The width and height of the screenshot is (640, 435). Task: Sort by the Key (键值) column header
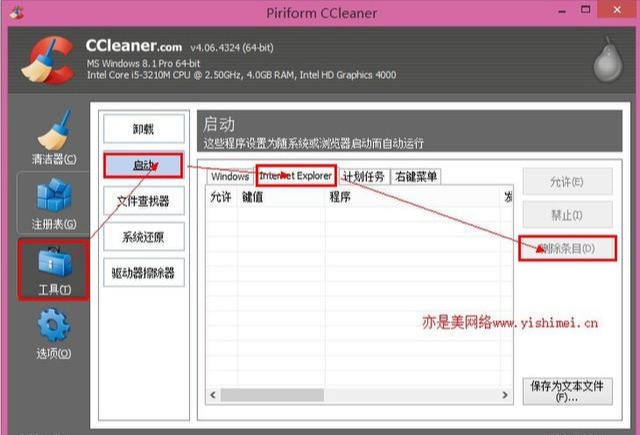(x=281, y=197)
